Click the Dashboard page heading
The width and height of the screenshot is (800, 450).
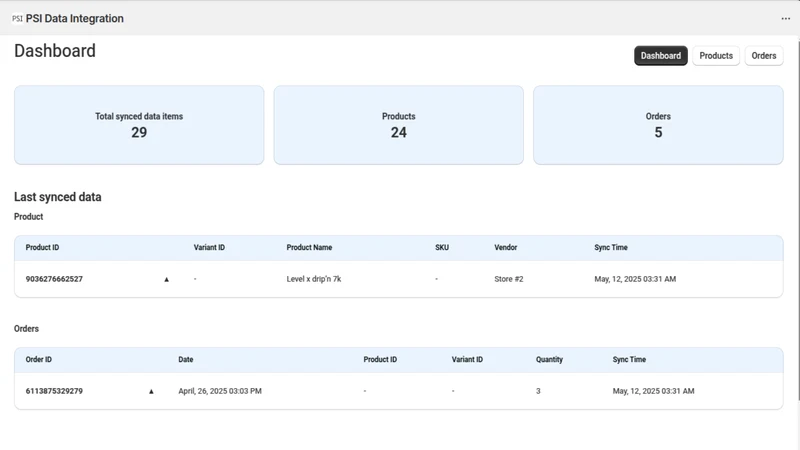point(55,51)
